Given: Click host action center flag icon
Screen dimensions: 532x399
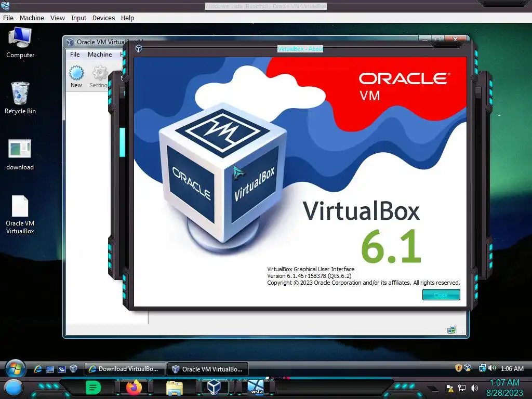Looking at the screenshot, I should (x=449, y=388).
